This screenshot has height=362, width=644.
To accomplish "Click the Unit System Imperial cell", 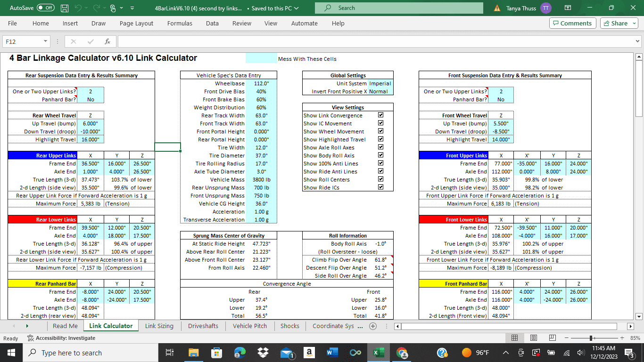I will coord(380,83).
